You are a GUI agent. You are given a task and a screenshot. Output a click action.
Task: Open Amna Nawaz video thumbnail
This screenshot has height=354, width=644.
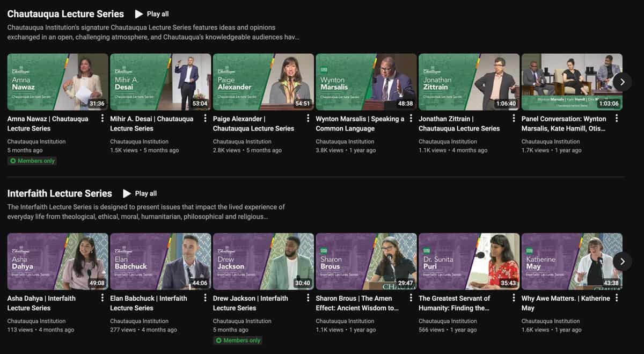point(58,82)
